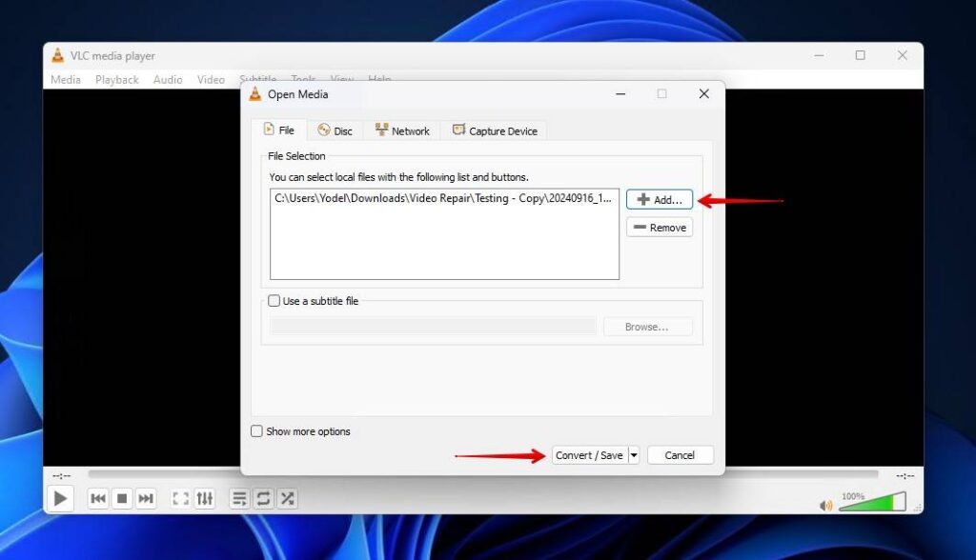Toggle fullscreen video mode icon

[x=180, y=497]
